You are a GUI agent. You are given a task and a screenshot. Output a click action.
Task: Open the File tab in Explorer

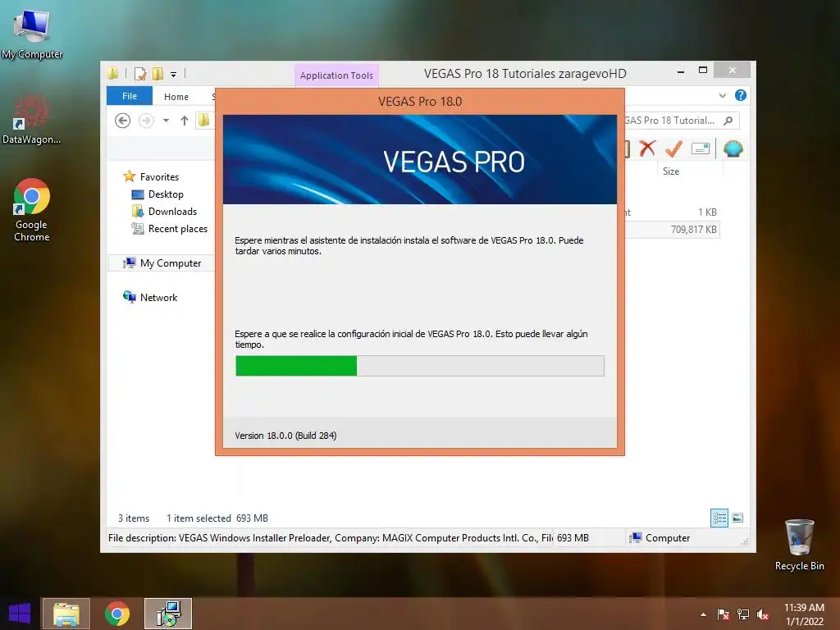[130, 96]
